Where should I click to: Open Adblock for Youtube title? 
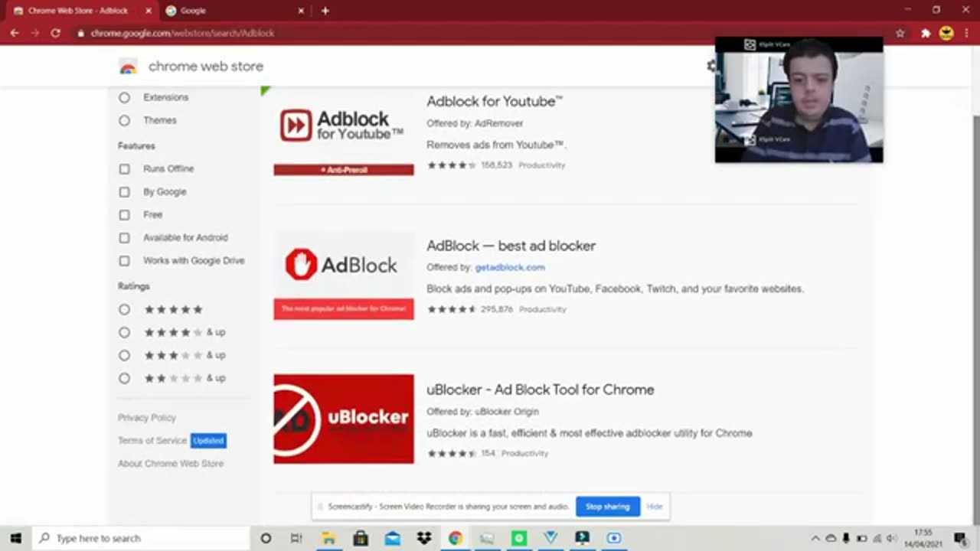point(495,101)
